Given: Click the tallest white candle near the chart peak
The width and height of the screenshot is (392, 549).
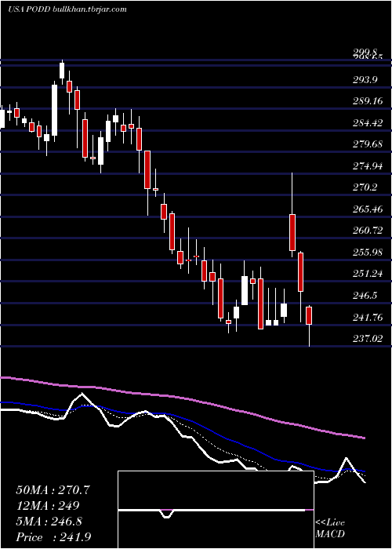Looking at the screenshot, I should pyautogui.click(x=55, y=110).
